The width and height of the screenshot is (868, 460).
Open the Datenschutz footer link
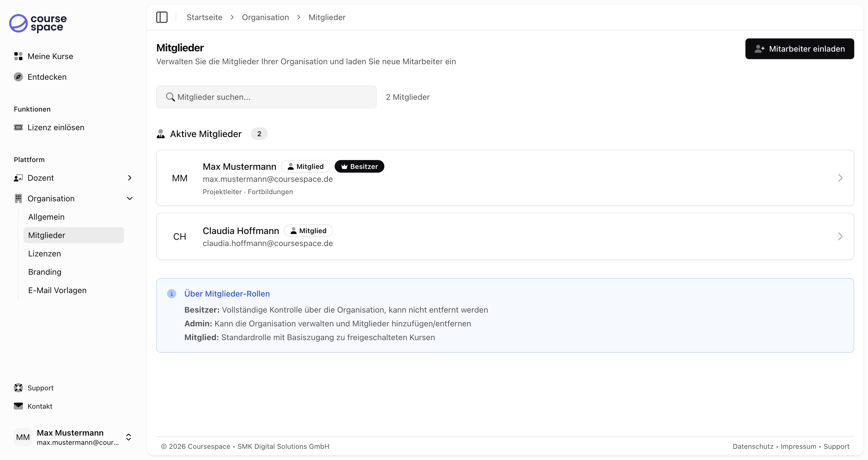pyautogui.click(x=753, y=447)
